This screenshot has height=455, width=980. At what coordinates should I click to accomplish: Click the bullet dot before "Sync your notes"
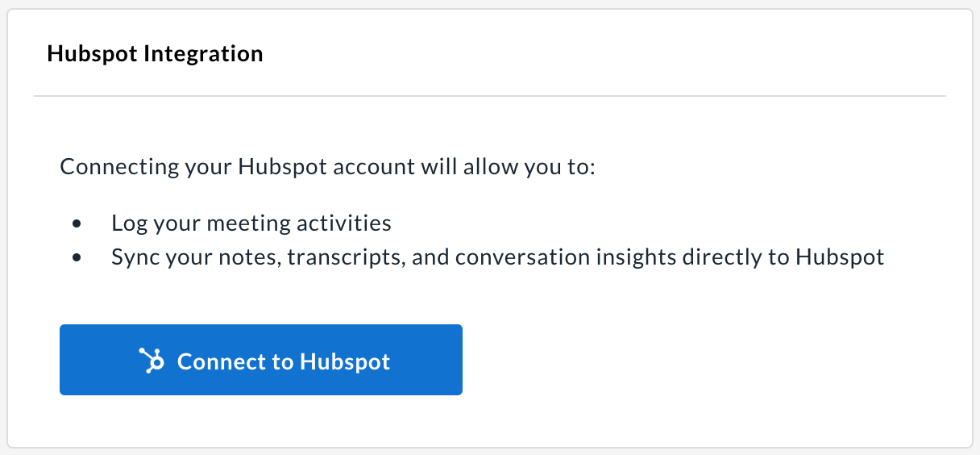coord(77,258)
